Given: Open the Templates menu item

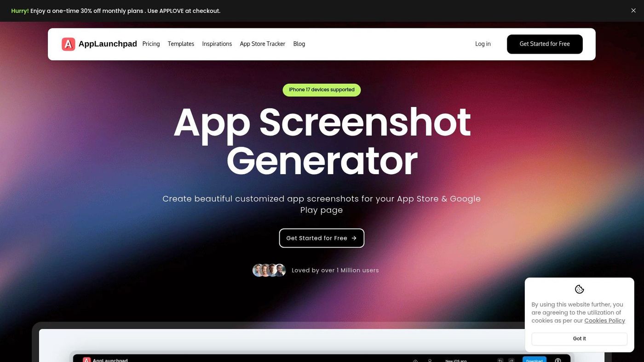Looking at the screenshot, I should click(181, 44).
